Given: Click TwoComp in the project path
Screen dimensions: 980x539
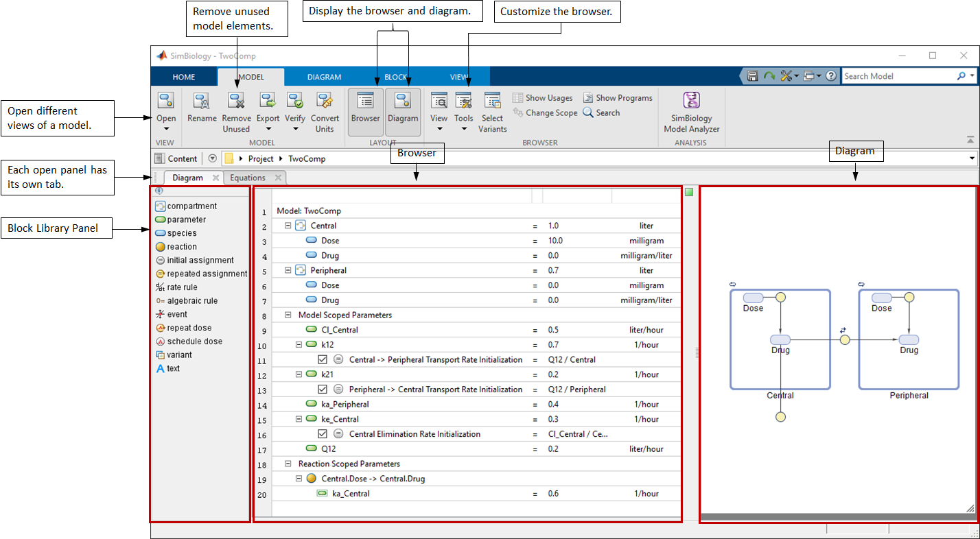Looking at the screenshot, I should point(307,158).
